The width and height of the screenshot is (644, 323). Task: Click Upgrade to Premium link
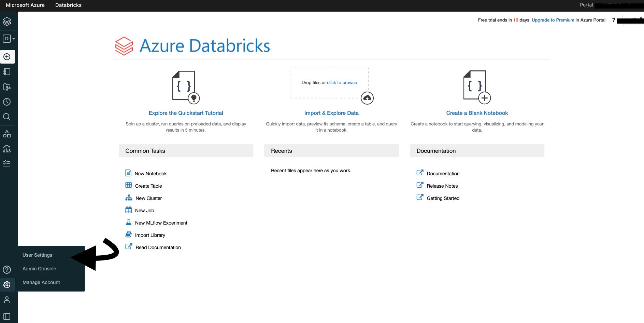pyautogui.click(x=553, y=20)
